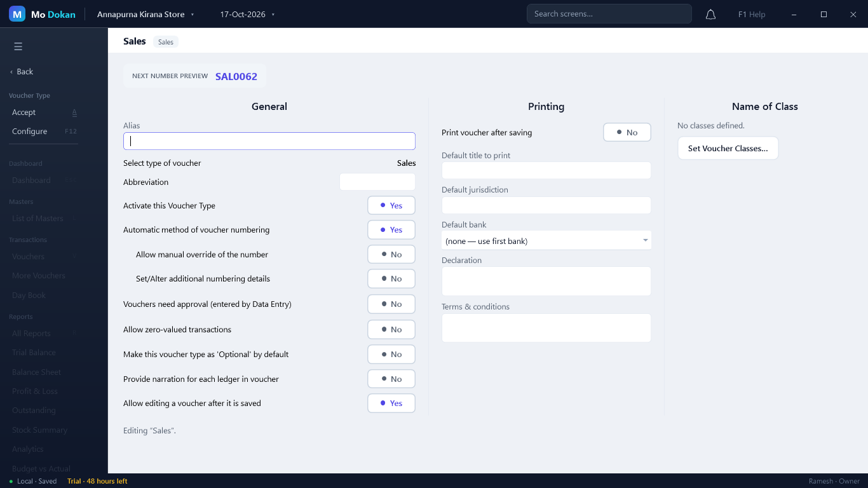Open List of Masters

[x=44, y=219]
